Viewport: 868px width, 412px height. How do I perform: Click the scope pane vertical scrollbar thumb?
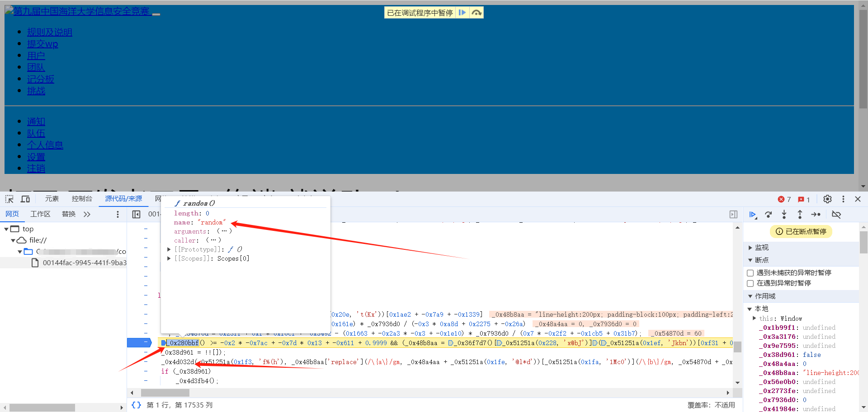863,242
